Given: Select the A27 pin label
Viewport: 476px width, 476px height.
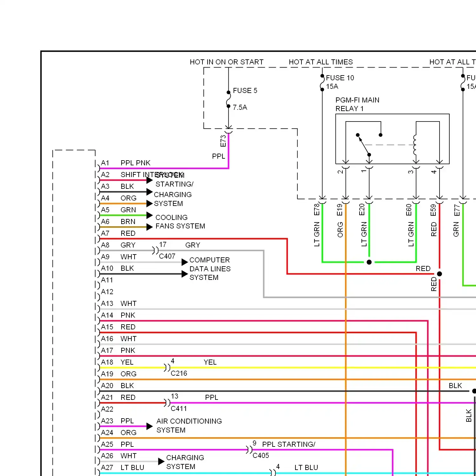Looking at the screenshot, I should [x=107, y=467].
